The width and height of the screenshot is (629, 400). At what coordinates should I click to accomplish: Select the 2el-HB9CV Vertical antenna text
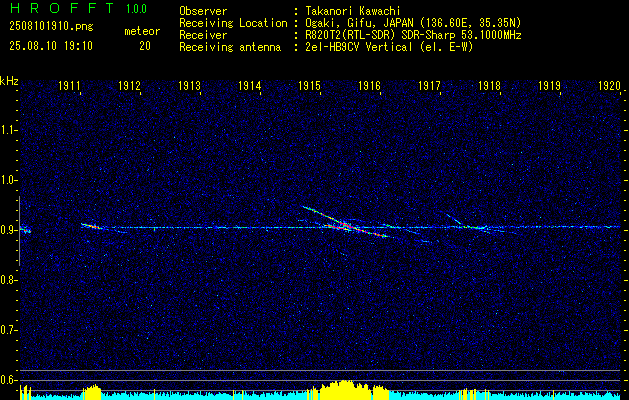pos(359,47)
